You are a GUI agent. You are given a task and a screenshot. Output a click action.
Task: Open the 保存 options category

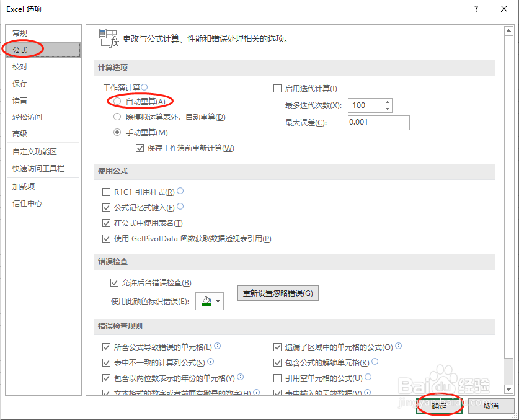point(43,84)
